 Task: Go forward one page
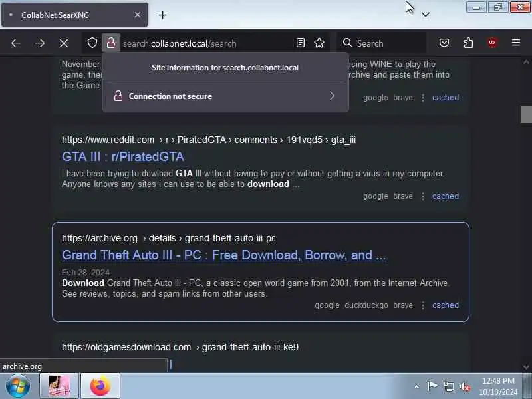coord(40,43)
